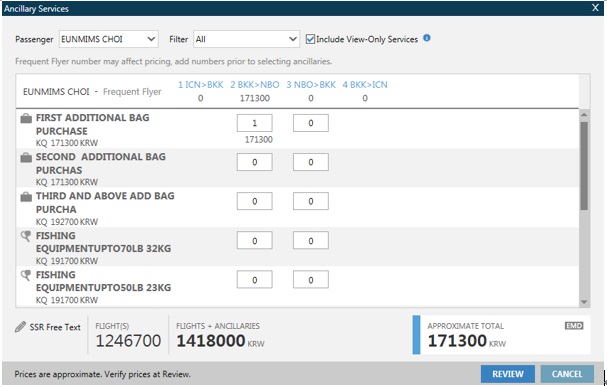Select segment 2 BKK>NBO header

pos(255,85)
